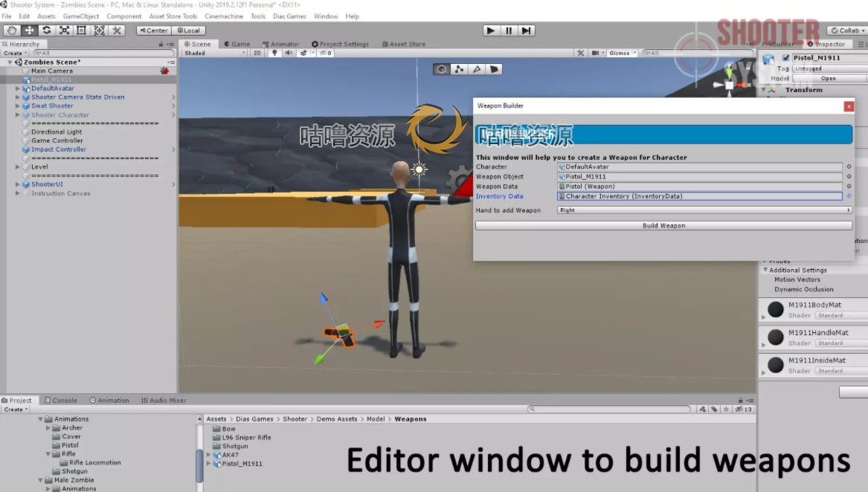Image resolution: width=868 pixels, height=492 pixels.
Task: Open Gizmos dropdown
Action: click(x=623, y=53)
